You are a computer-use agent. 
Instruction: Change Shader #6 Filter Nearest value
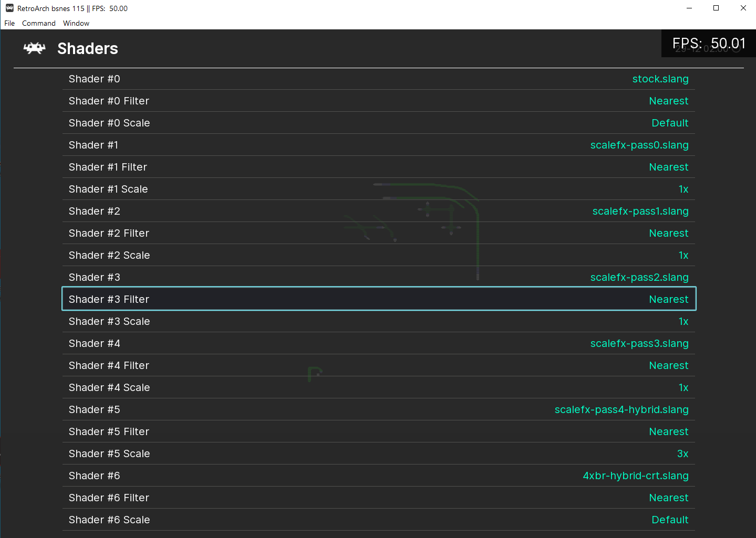[x=668, y=498]
